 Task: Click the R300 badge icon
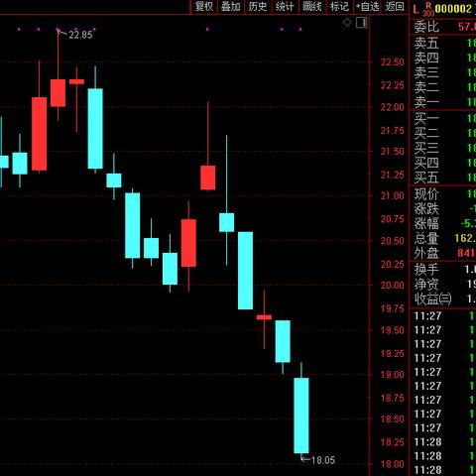[x=428, y=9]
